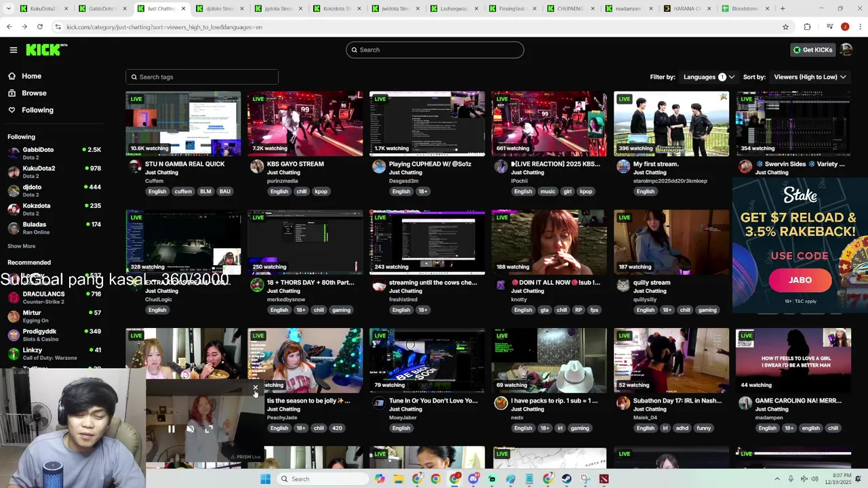The width and height of the screenshot is (868, 488).
Task: Click the cuffem tag under Cuffem stream
Action: [183, 191]
